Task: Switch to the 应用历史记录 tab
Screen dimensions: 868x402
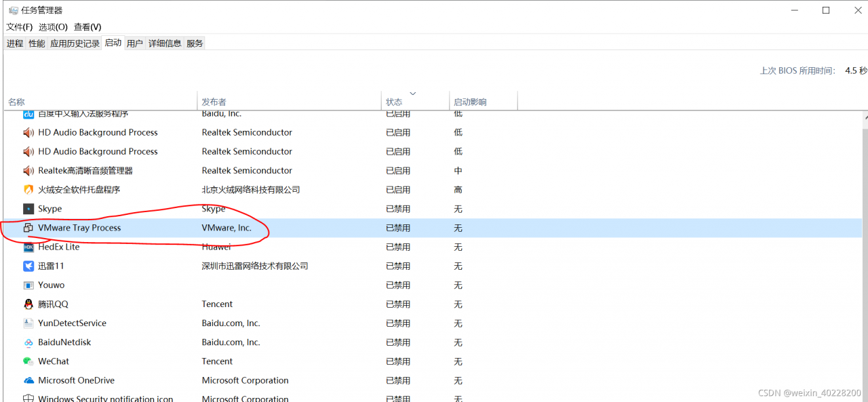Action: click(x=75, y=43)
